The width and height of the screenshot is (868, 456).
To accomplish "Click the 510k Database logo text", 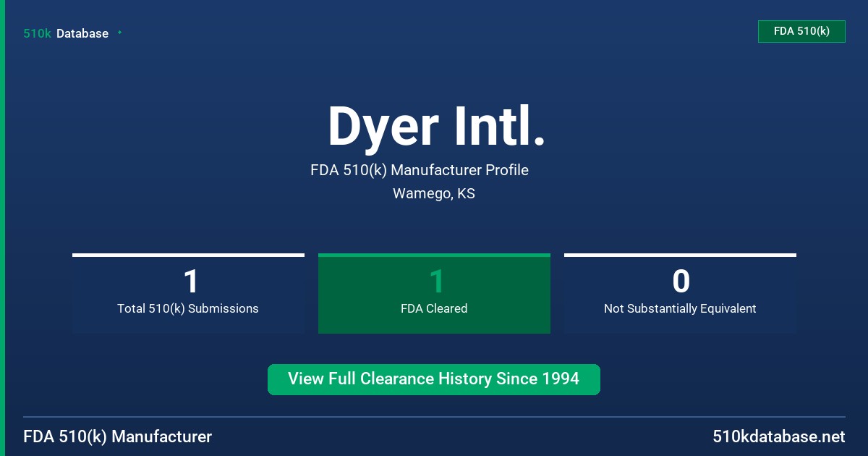I will [66, 33].
